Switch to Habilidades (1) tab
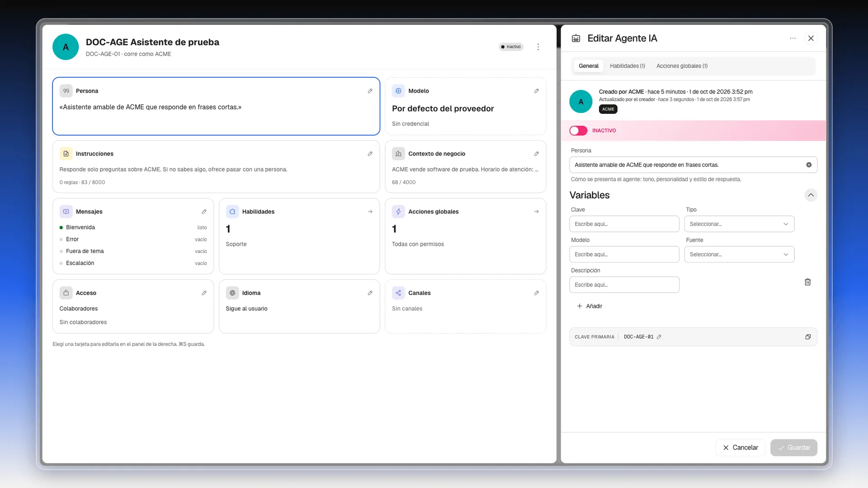Screen dimensions: 868x488 pos(627,66)
